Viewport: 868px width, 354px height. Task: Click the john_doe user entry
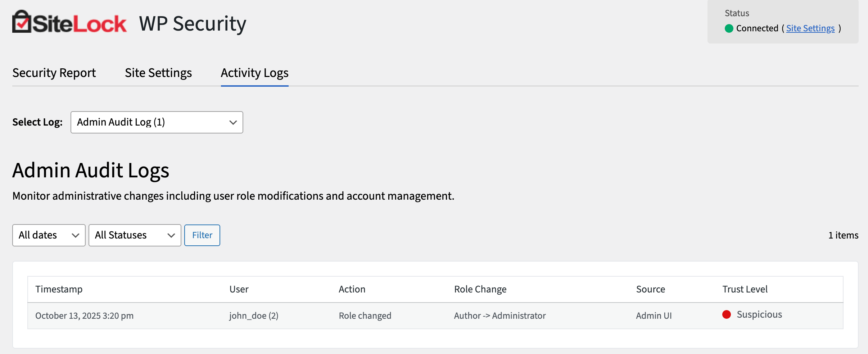tap(254, 316)
